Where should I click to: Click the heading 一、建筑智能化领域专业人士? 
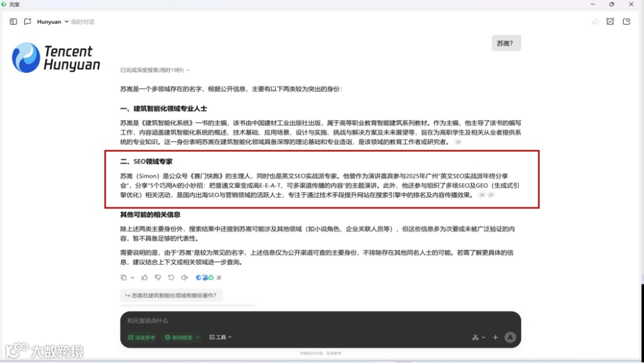pyautogui.click(x=163, y=109)
